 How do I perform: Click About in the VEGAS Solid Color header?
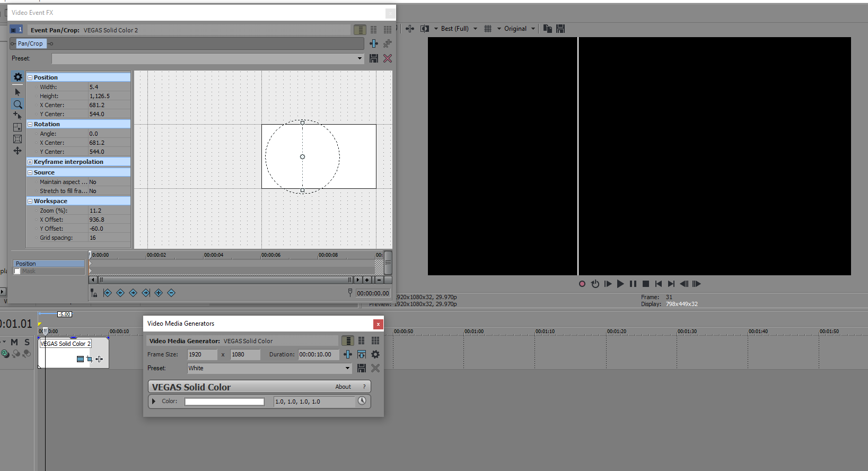pyautogui.click(x=343, y=387)
